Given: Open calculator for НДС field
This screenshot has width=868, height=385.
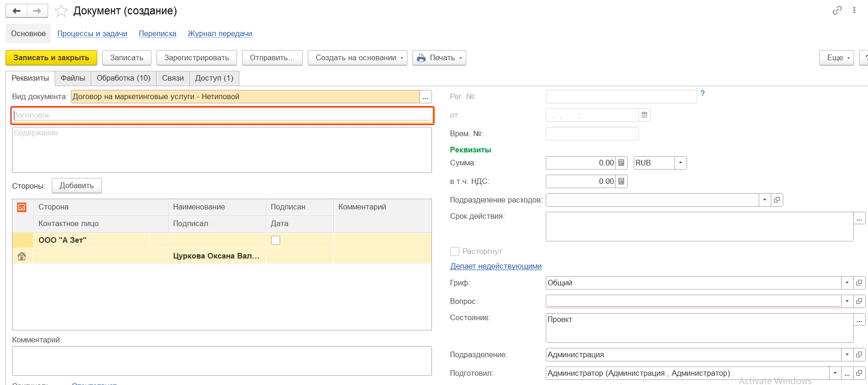Looking at the screenshot, I should [x=621, y=182].
